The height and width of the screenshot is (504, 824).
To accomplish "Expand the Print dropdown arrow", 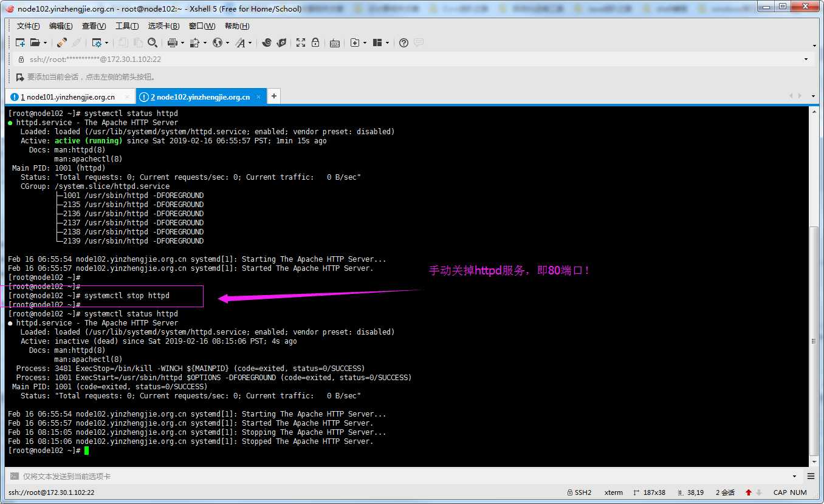I will [182, 43].
